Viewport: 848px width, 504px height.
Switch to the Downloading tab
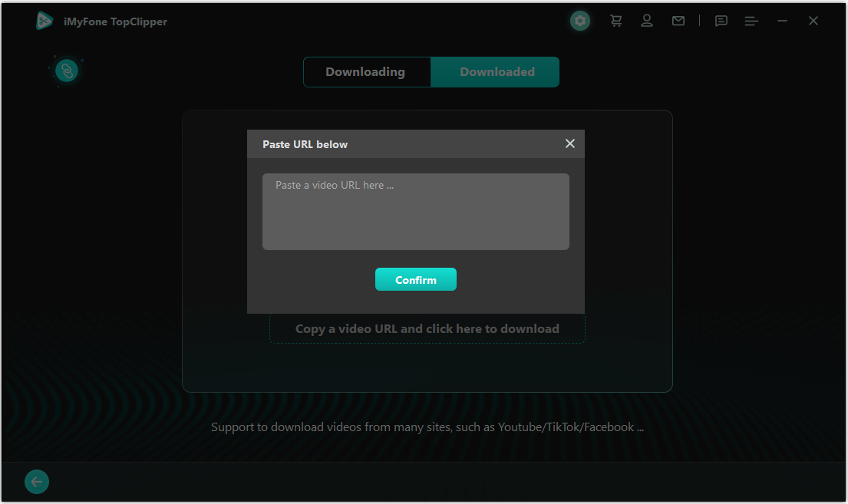click(x=367, y=72)
